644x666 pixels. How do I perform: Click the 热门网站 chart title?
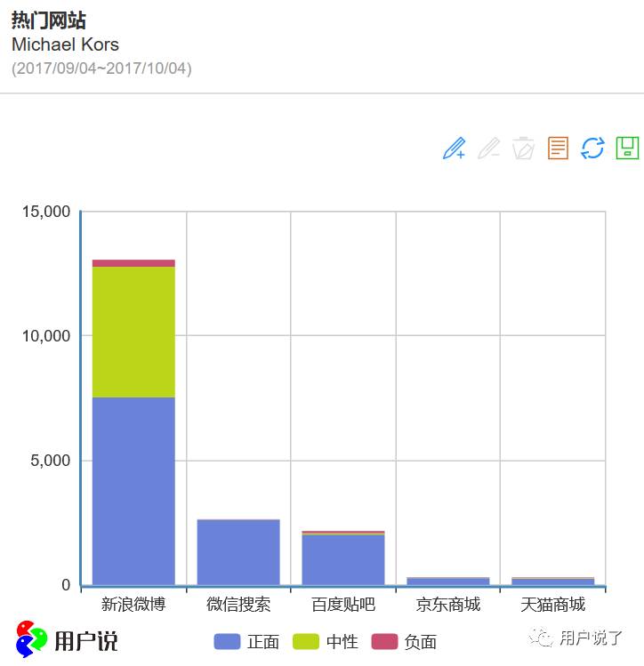49,21
